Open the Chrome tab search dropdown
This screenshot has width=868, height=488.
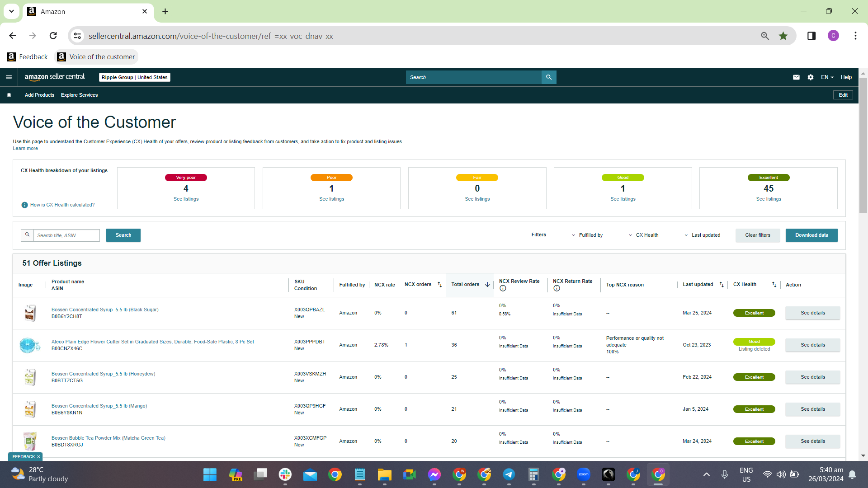pyautogui.click(x=11, y=11)
